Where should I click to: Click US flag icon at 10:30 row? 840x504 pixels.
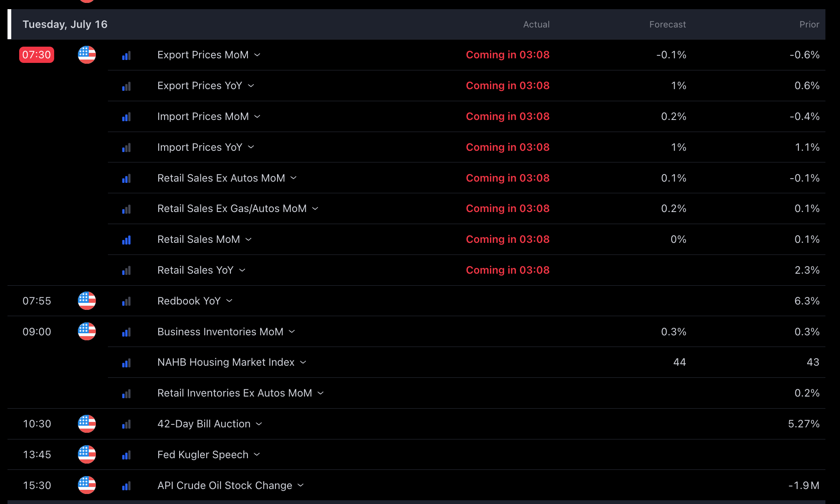coord(87,424)
